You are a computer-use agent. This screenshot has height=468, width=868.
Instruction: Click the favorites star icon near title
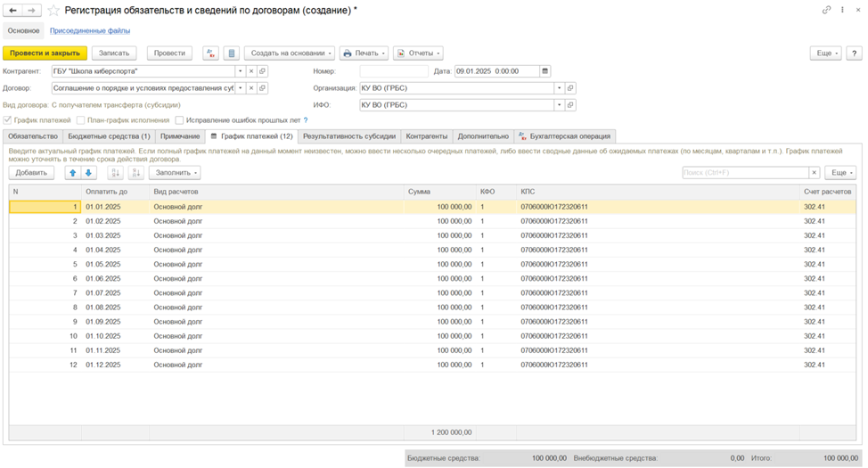[53, 11]
